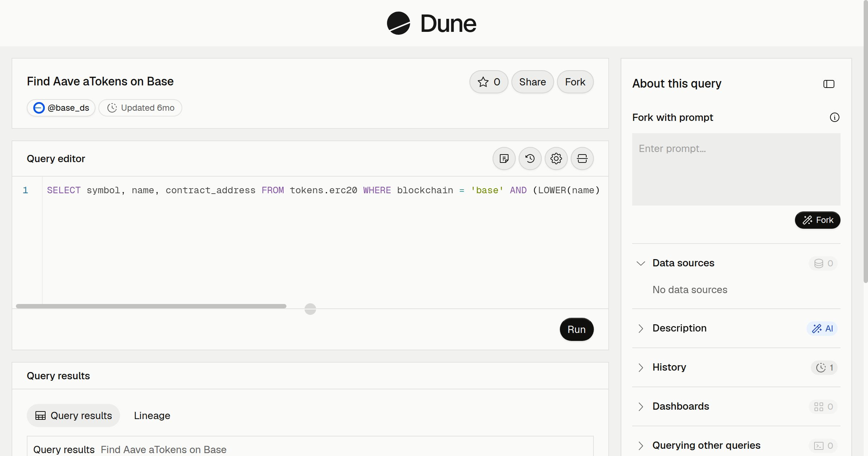868x456 pixels.
Task: Open the query notes icon in the editor toolbar
Action: coord(504,159)
